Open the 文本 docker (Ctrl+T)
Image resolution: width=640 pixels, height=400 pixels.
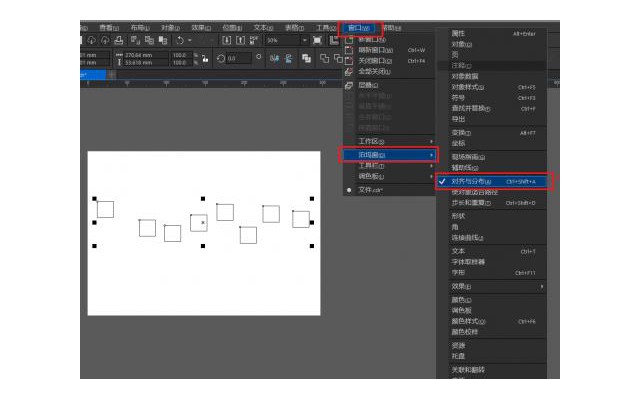(x=492, y=251)
